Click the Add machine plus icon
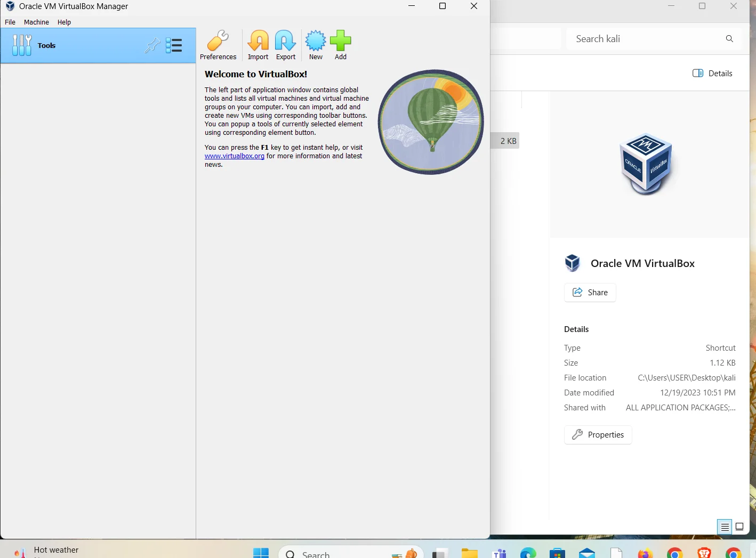756x558 pixels. (341, 45)
